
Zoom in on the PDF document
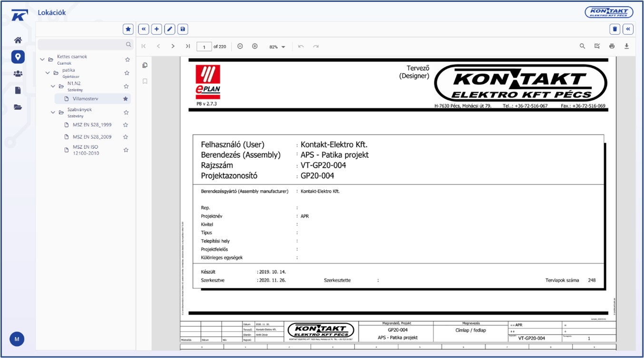tap(255, 46)
